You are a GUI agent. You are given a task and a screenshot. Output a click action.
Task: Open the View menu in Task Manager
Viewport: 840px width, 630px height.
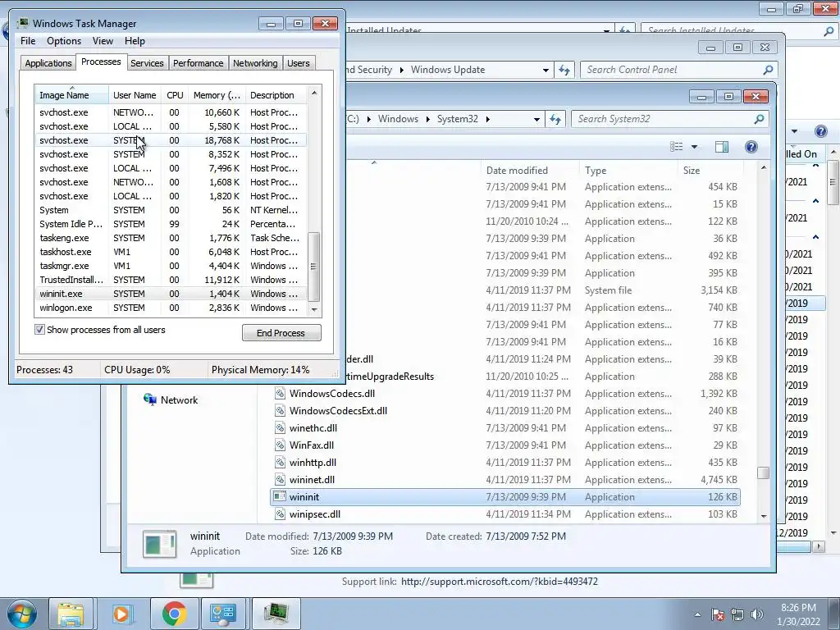tap(103, 41)
